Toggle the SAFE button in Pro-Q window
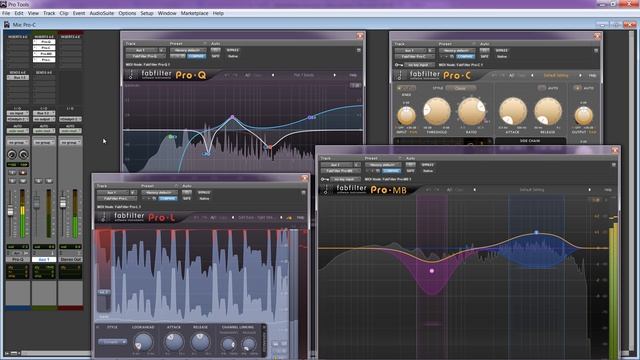Image resolution: width=640 pixels, height=360 pixels. [x=216, y=56]
